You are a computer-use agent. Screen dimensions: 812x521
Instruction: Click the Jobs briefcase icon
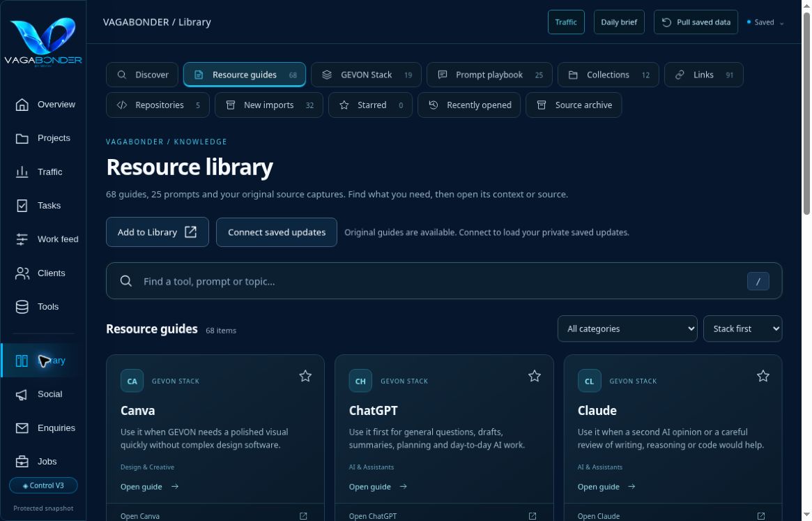22,462
